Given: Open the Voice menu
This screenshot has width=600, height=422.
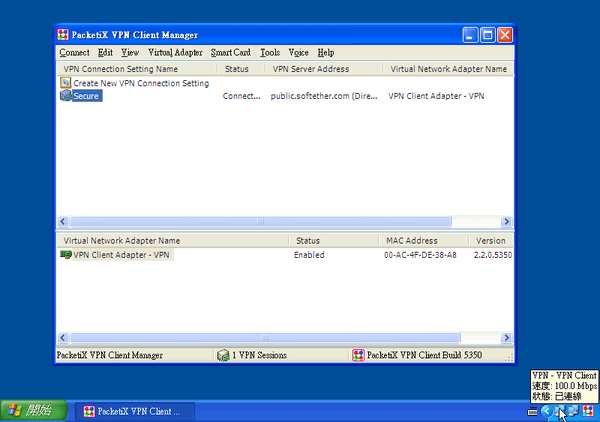Looking at the screenshot, I should click(x=298, y=52).
